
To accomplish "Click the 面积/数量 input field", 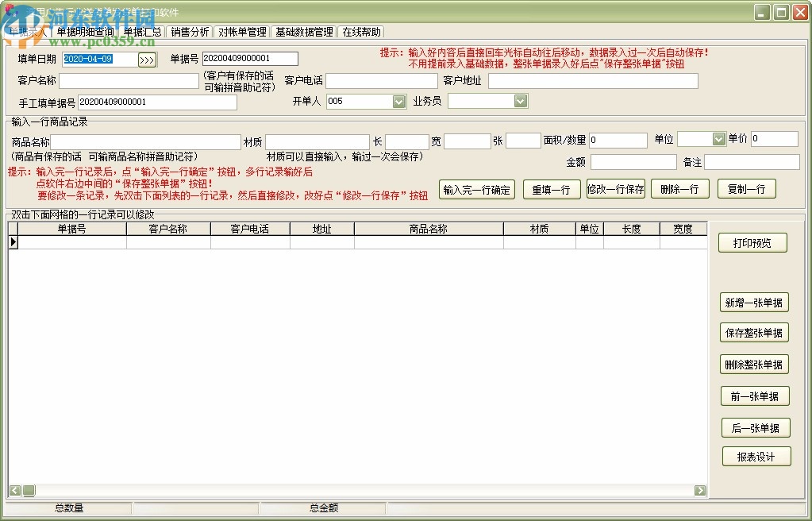I will (x=618, y=140).
